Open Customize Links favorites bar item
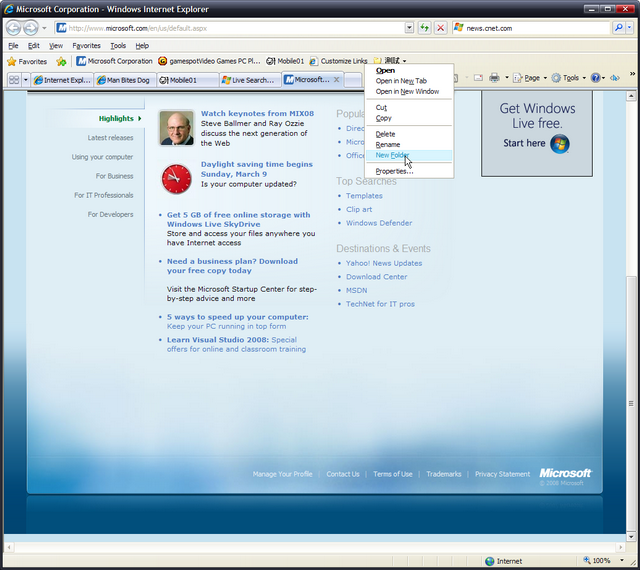Screen dimensions: 640x570 pos(338,61)
